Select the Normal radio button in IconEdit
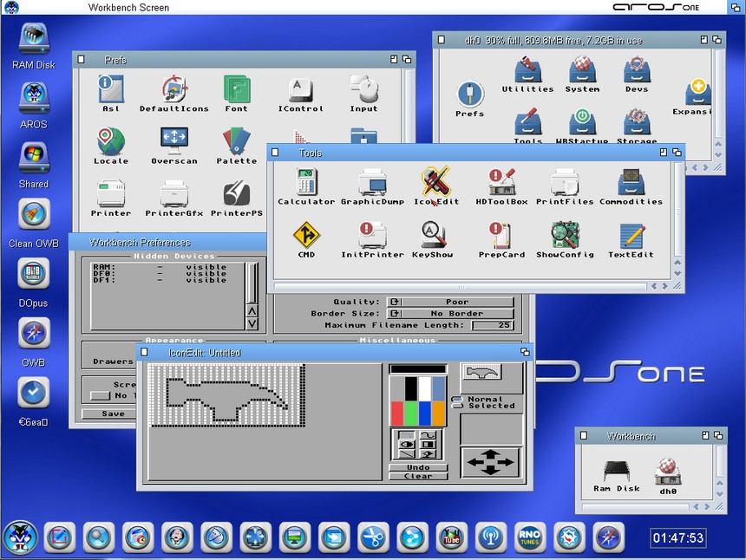The width and height of the screenshot is (746, 560). pyautogui.click(x=457, y=400)
